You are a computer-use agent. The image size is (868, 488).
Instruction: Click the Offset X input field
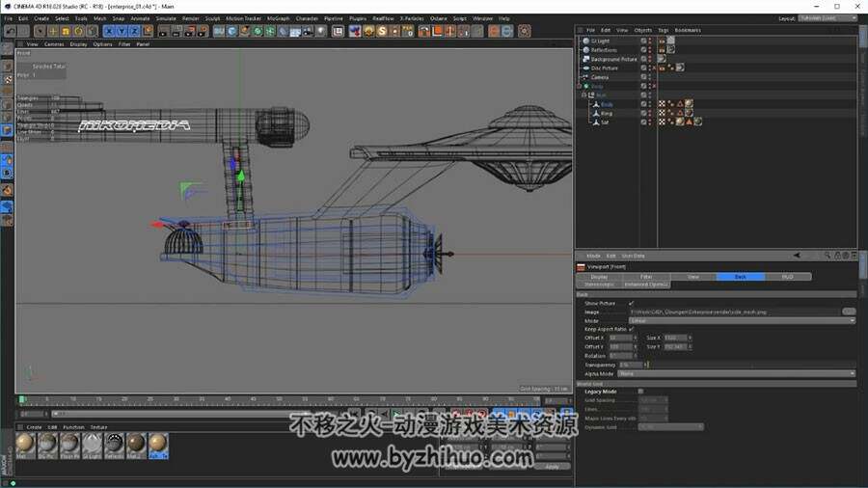click(x=620, y=338)
